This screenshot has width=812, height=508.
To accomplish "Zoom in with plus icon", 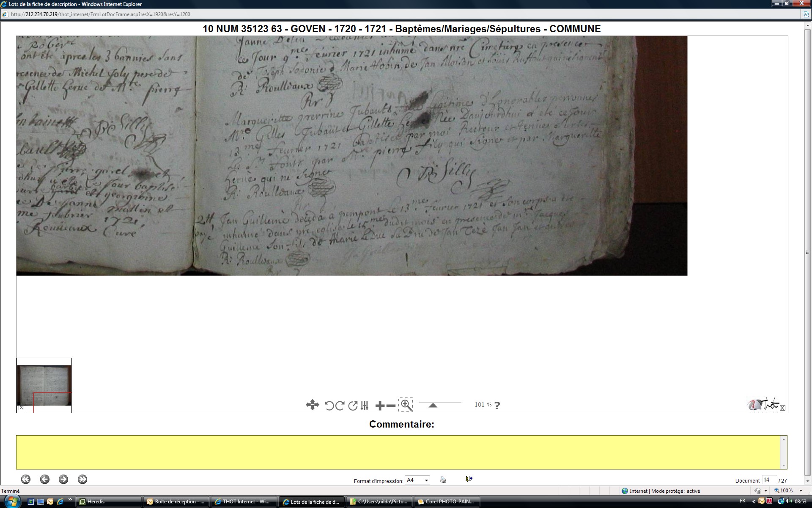I will (380, 406).
